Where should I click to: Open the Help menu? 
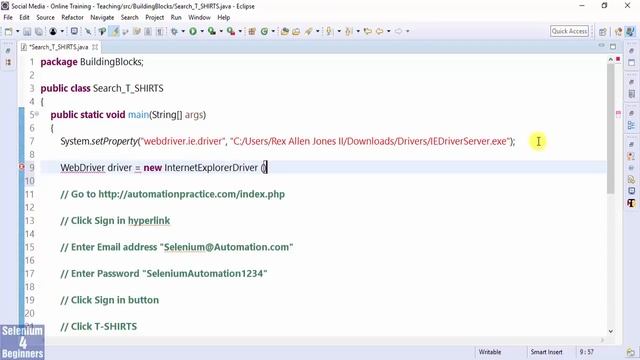(223, 18)
